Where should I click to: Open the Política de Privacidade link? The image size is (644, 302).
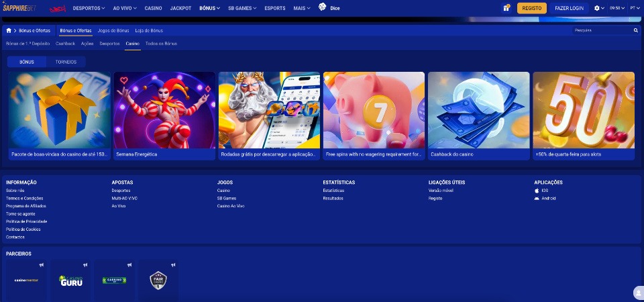point(26,222)
